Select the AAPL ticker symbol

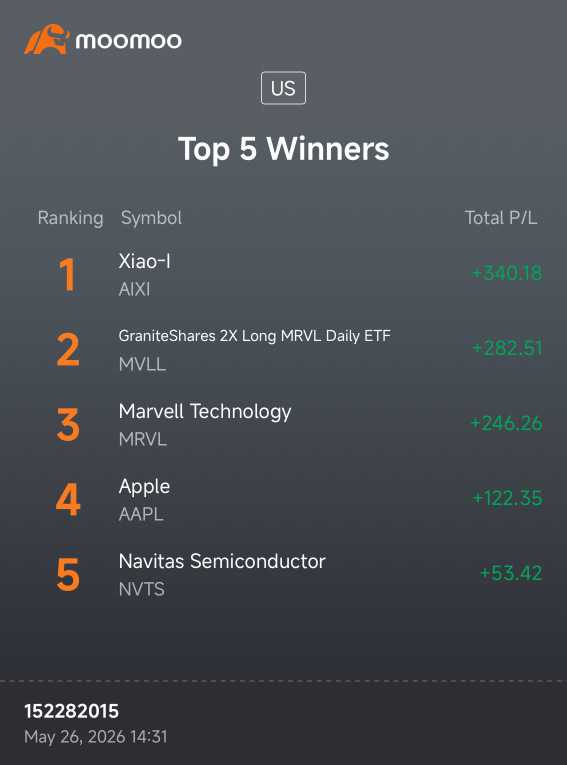[x=141, y=514]
